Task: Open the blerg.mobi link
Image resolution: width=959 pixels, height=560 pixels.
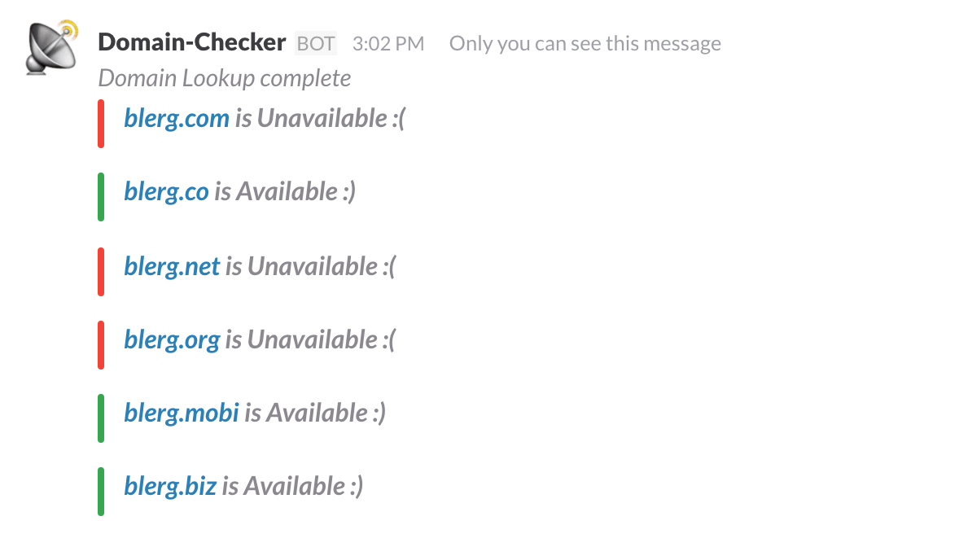Action: pos(181,413)
